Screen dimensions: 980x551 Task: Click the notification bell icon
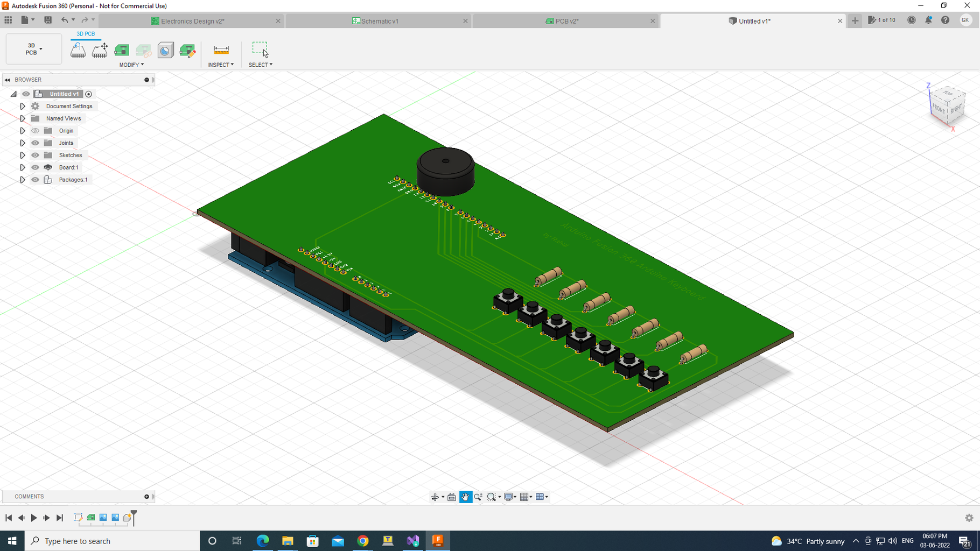(928, 20)
